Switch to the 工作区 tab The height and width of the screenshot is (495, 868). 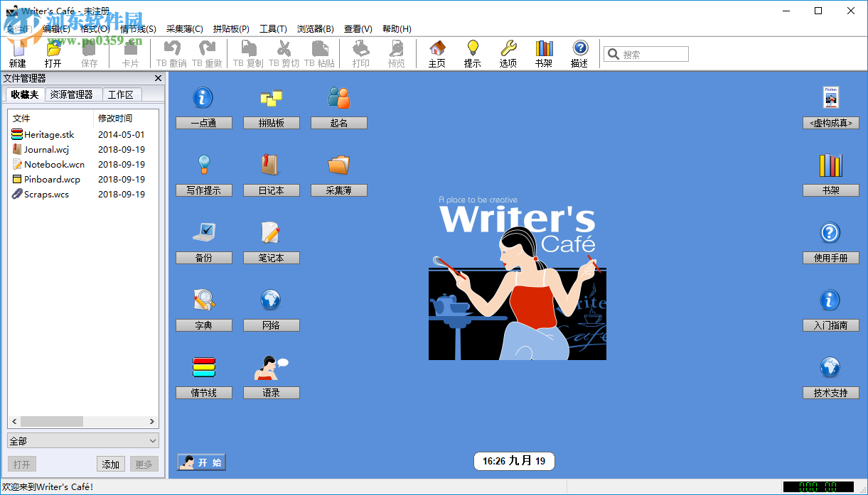[121, 94]
